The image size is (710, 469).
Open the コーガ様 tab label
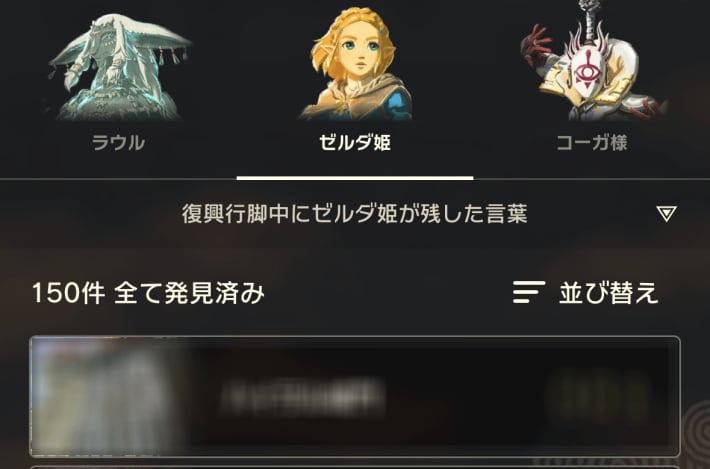592,143
